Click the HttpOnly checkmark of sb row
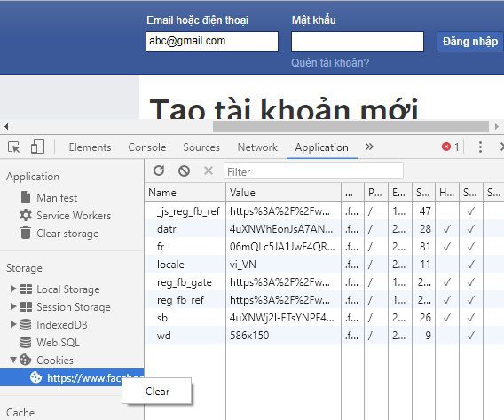Image resolution: width=504 pixels, height=420 pixels. (x=447, y=318)
